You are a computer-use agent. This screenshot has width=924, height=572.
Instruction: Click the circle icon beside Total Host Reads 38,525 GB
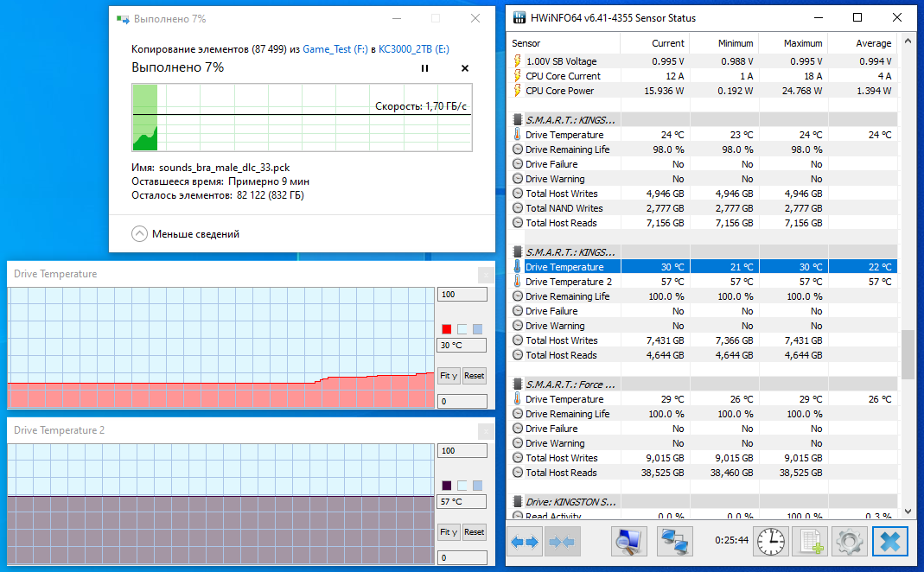518,473
